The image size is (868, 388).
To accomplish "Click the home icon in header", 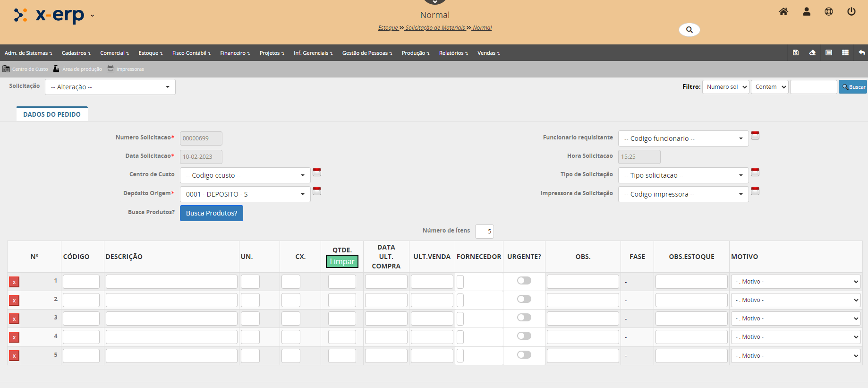I will click(783, 12).
